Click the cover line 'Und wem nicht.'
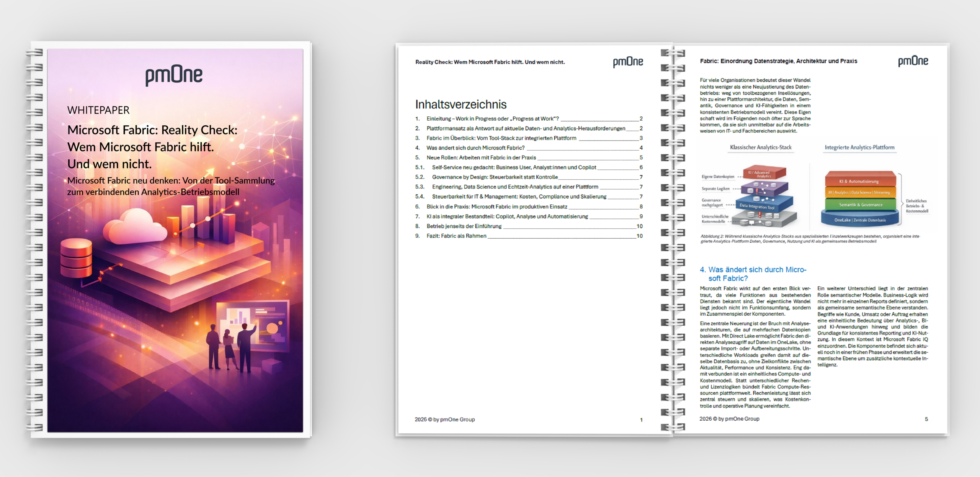Viewport: 980px width, 477px height. [x=109, y=164]
